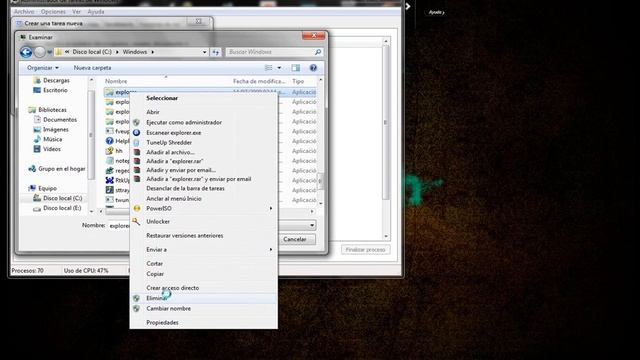Choose Cortar in the context menu
Viewport: 640px width, 360px height.
coord(154,264)
